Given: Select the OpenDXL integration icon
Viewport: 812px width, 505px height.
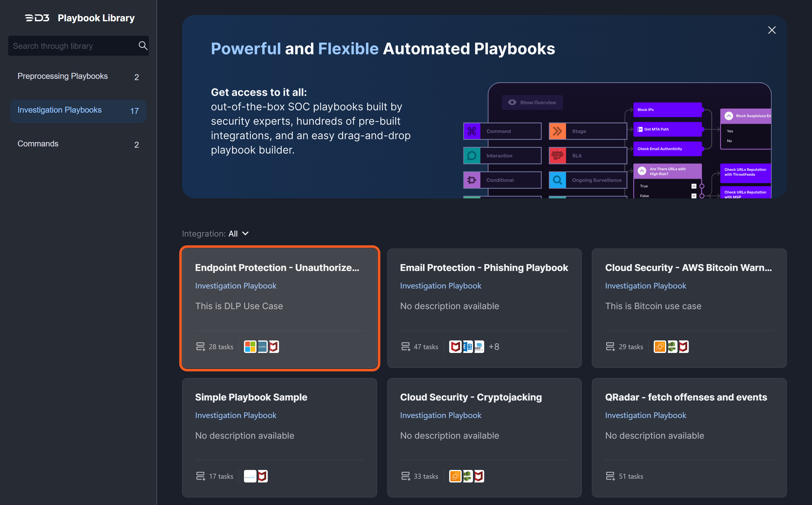Looking at the screenshot, I should (x=263, y=347).
